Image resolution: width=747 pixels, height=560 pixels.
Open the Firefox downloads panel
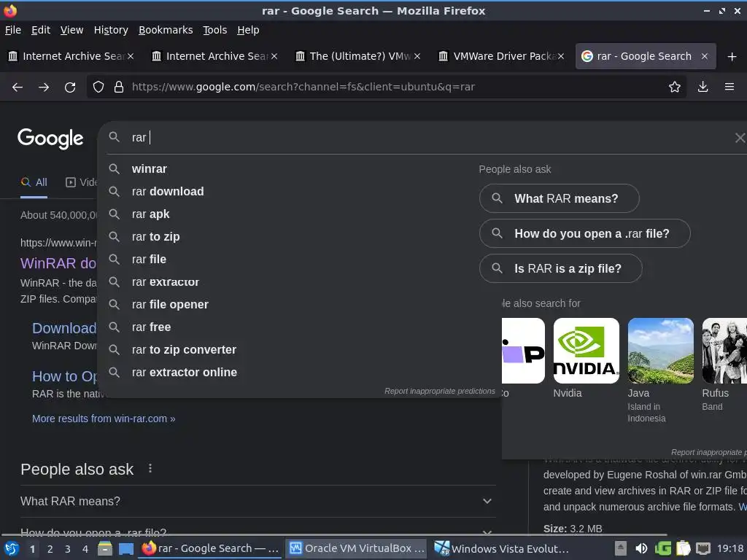(703, 87)
